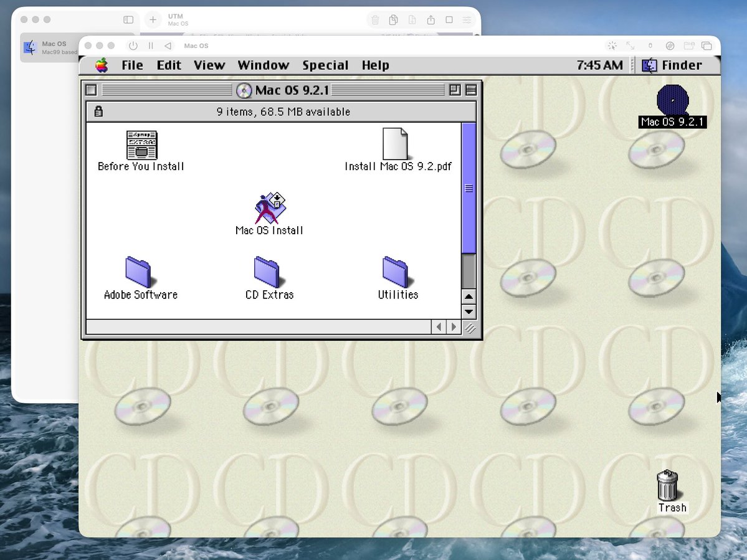The width and height of the screenshot is (747, 560).
Task: Open the Window menu
Action: (264, 65)
